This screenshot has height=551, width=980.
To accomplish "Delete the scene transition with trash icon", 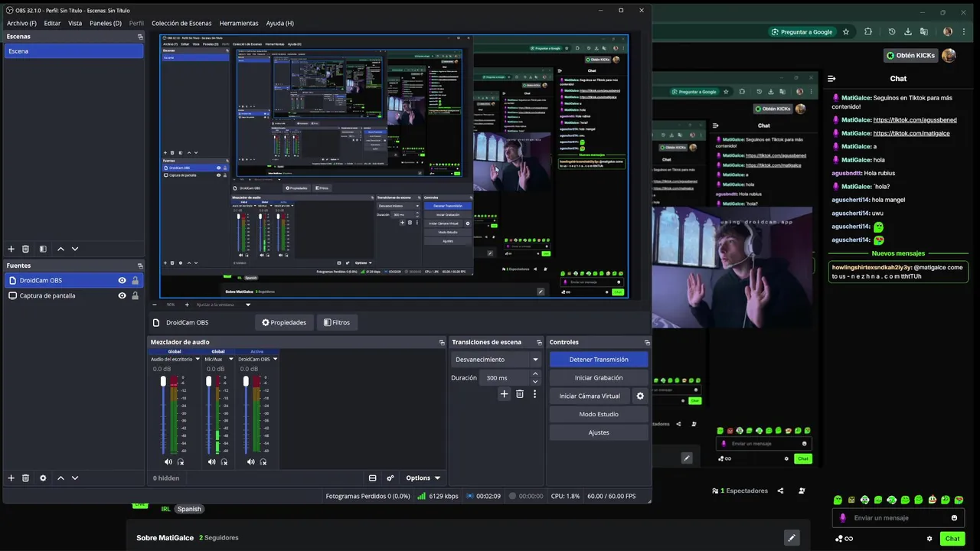I will tap(520, 394).
